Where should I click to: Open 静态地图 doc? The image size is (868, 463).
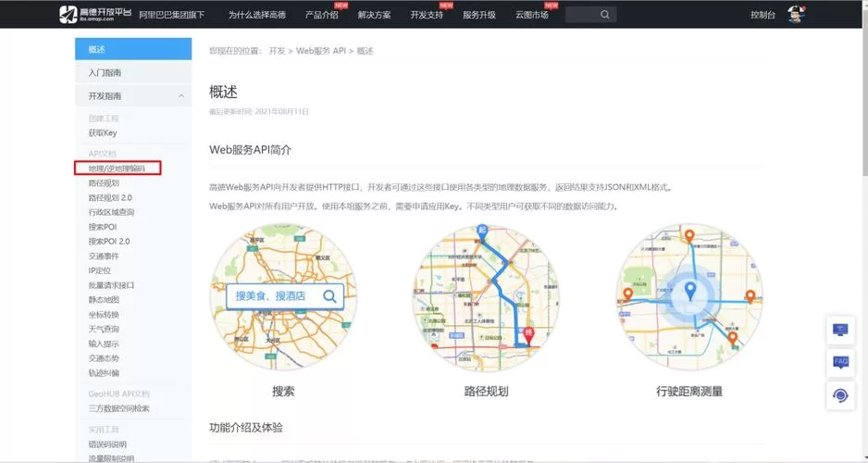[x=104, y=300]
